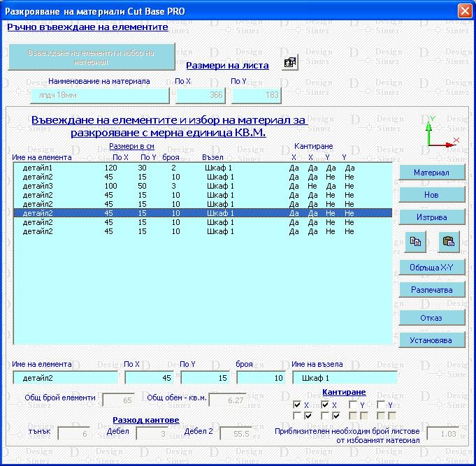Enable the second Y edging checkbox
Image resolution: width=476 pixels, height=466 pixels.
pyautogui.click(x=381, y=405)
